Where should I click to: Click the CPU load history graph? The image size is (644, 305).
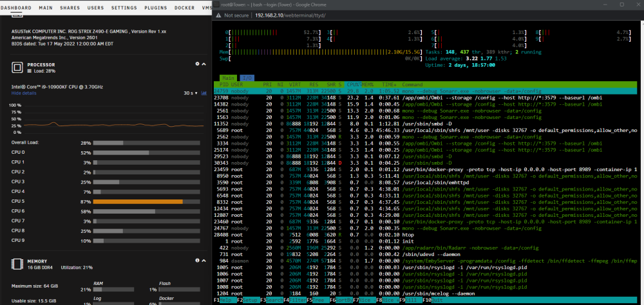[114, 118]
